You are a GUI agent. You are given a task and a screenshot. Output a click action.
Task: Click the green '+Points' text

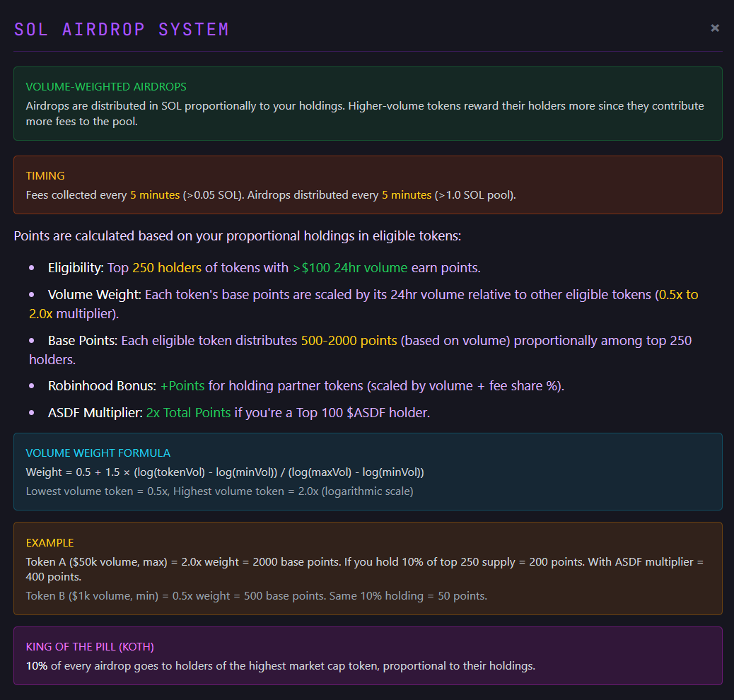point(182,386)
